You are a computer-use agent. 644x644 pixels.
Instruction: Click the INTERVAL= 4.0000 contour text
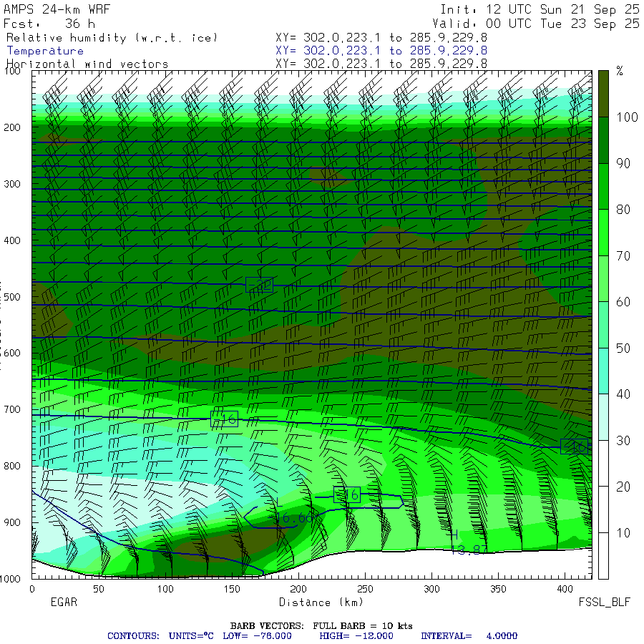(x=469, y=635)
